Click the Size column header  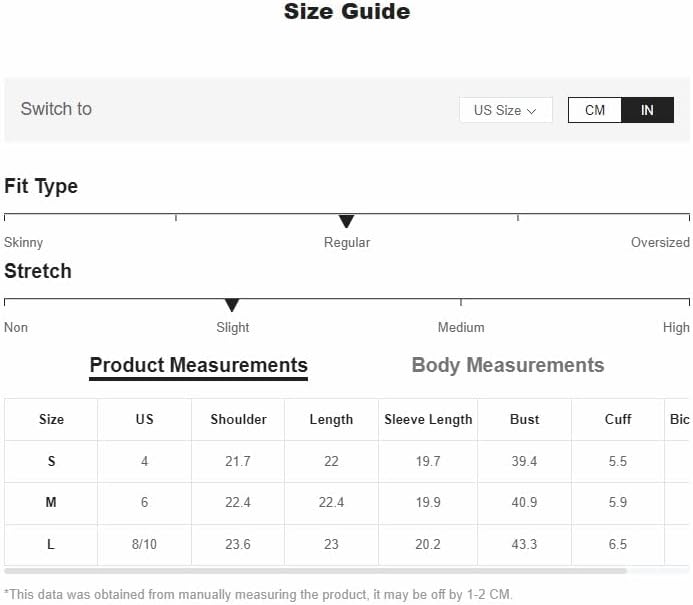pyautogui.click(x=51, y=419)
